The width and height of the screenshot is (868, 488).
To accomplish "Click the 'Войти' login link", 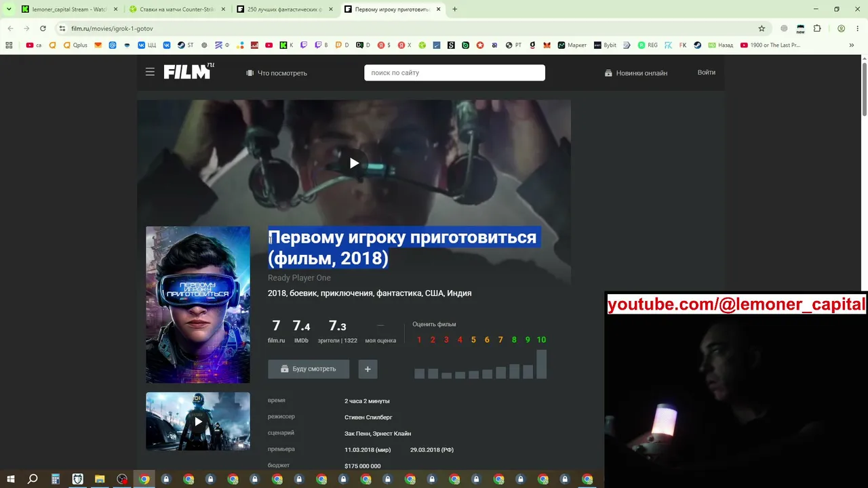I will (707, 73).
